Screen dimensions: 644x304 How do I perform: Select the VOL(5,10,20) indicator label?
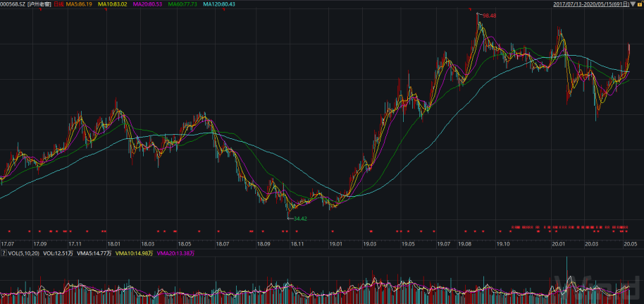click(23, 253)
